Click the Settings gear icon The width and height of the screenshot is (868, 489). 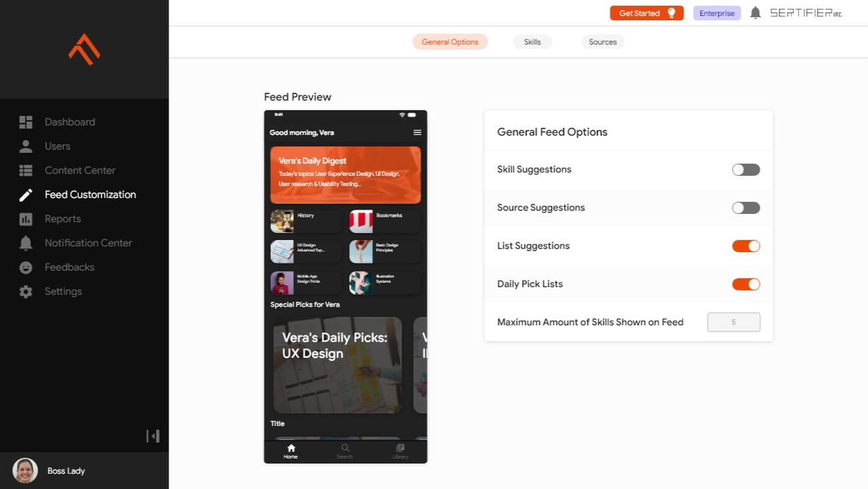pos(26,291)
